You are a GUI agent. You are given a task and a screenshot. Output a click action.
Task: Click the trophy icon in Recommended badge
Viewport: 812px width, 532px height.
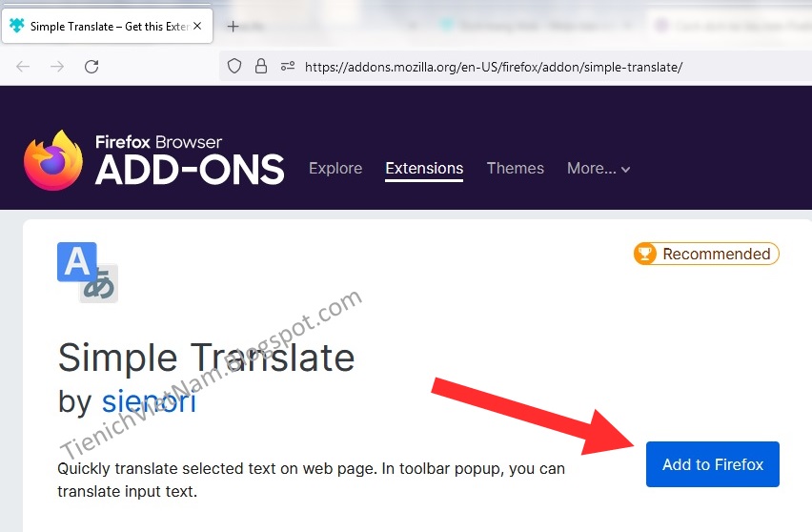pos(645,254)
